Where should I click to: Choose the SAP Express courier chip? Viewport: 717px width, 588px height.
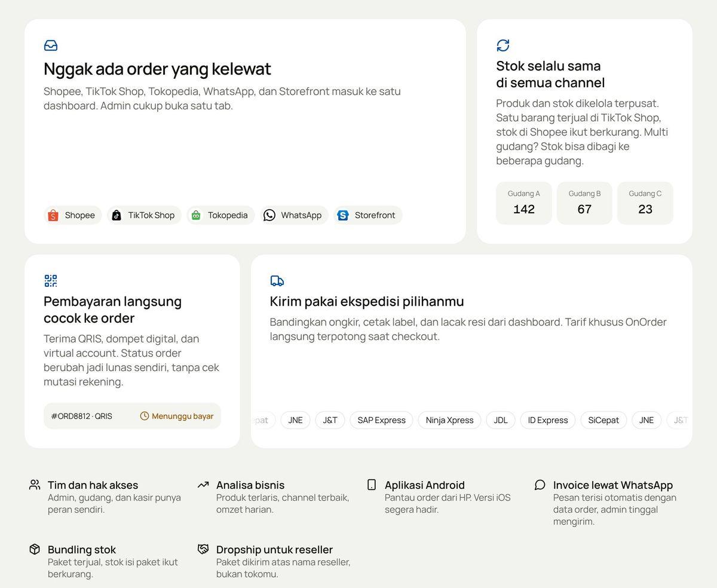coord(381,420)
